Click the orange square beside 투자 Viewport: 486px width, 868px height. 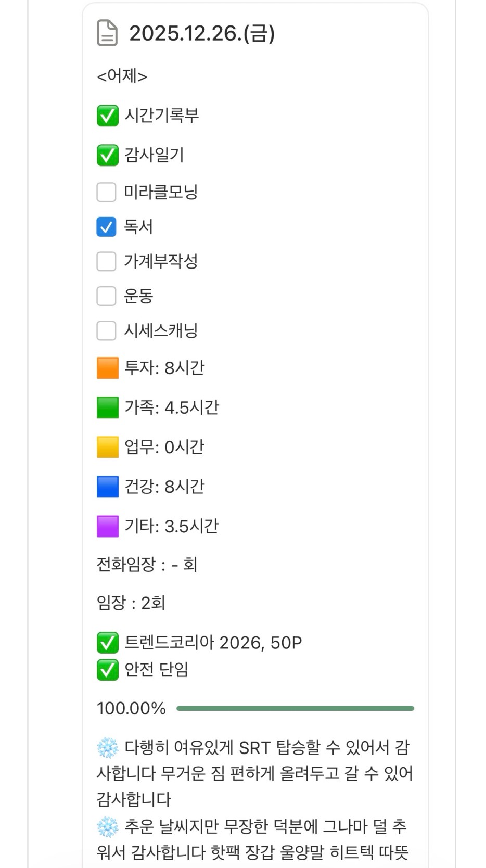pos(108,368)
